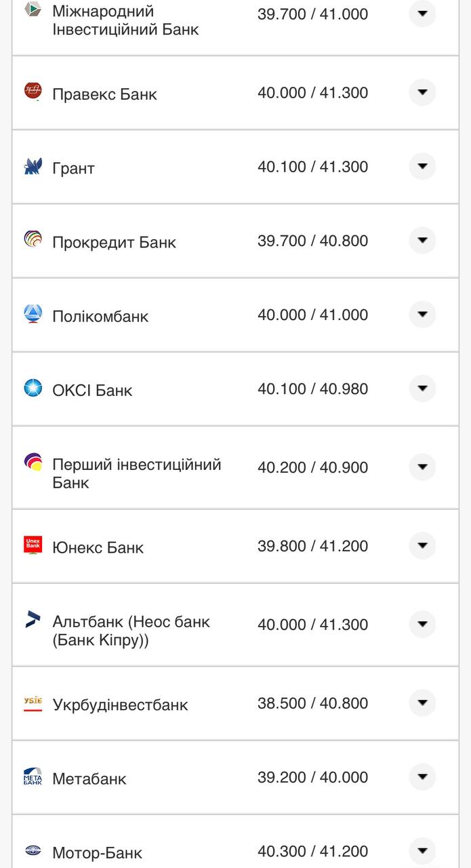Image resolution: width=471 pixels, height=868 pixels.
Task: Expand the Грант row dropdown arrow
Action: coord(422,166)
